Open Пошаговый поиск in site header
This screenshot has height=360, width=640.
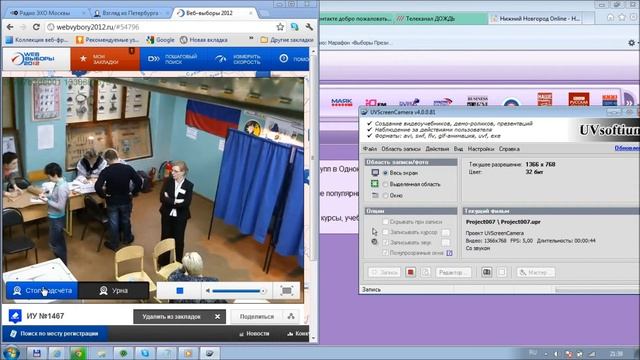point(173,59)
